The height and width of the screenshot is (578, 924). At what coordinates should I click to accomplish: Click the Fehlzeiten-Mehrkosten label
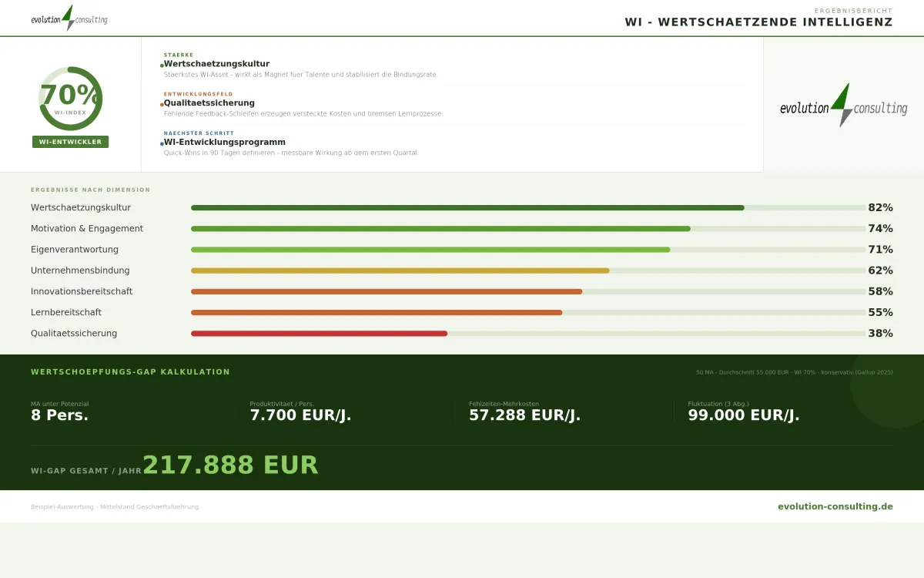click(504, 404)
